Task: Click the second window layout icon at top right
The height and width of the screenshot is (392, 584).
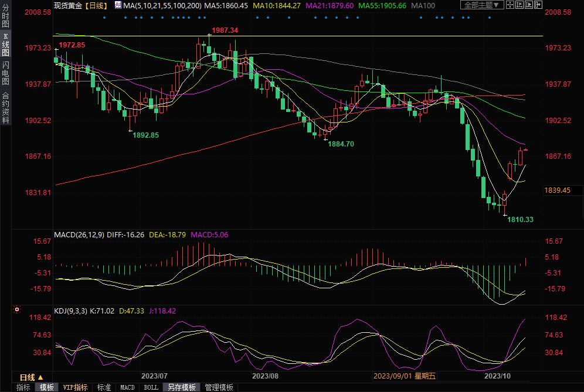Action: point(520,5)
